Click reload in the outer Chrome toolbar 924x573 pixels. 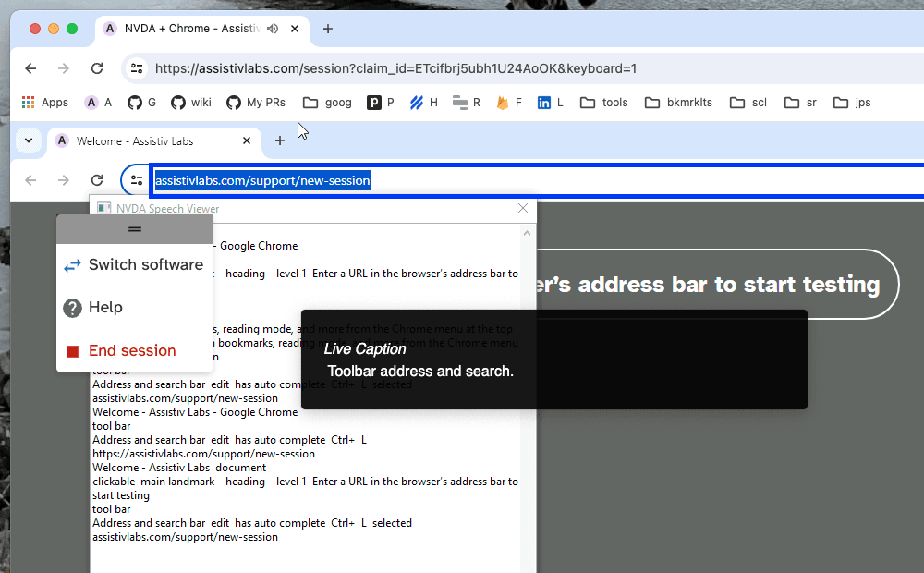pyautogui.click(x=97, y=68)
